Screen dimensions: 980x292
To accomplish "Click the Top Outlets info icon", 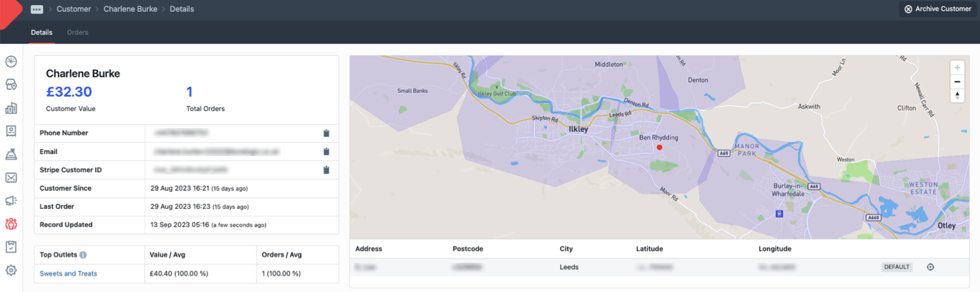I will click(83, 255).
